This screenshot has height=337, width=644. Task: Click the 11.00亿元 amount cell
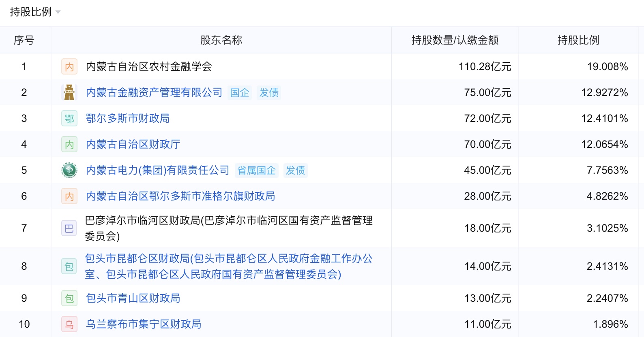click(488, 324)
